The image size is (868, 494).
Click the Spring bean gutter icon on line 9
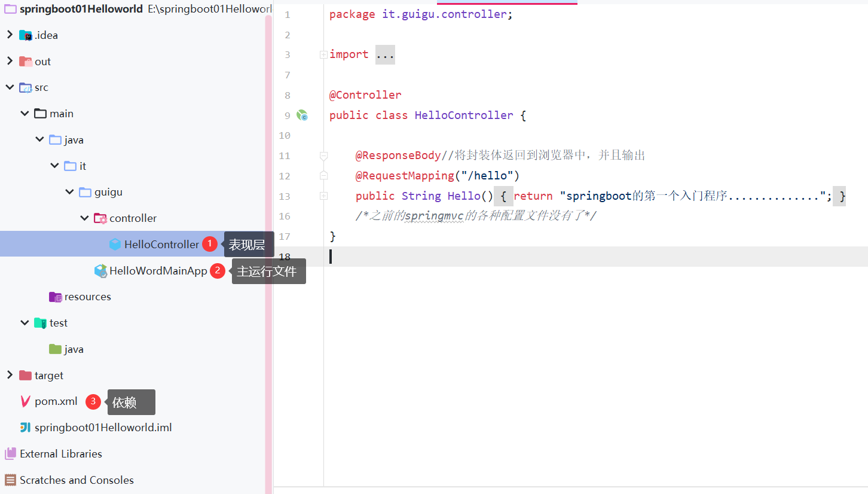(302, 115)
